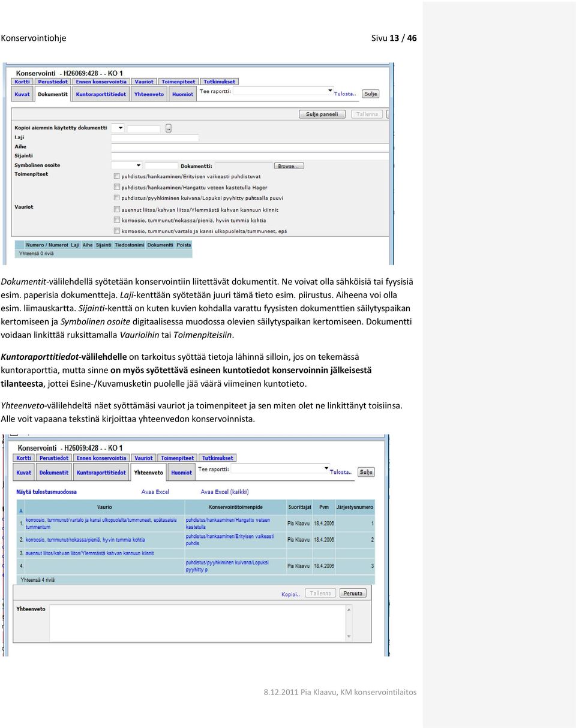This screenshot has width=576, height=728.
Task: Switch to Kuvat sub-tab in Yhteenveto view
Action: 23,473
